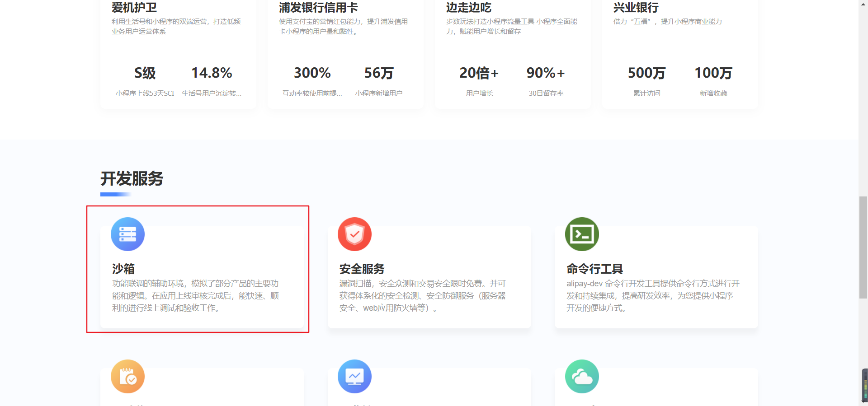The image size is (868, 406).
Task: Open the 沙箱 service title
Action: (123, 269)
